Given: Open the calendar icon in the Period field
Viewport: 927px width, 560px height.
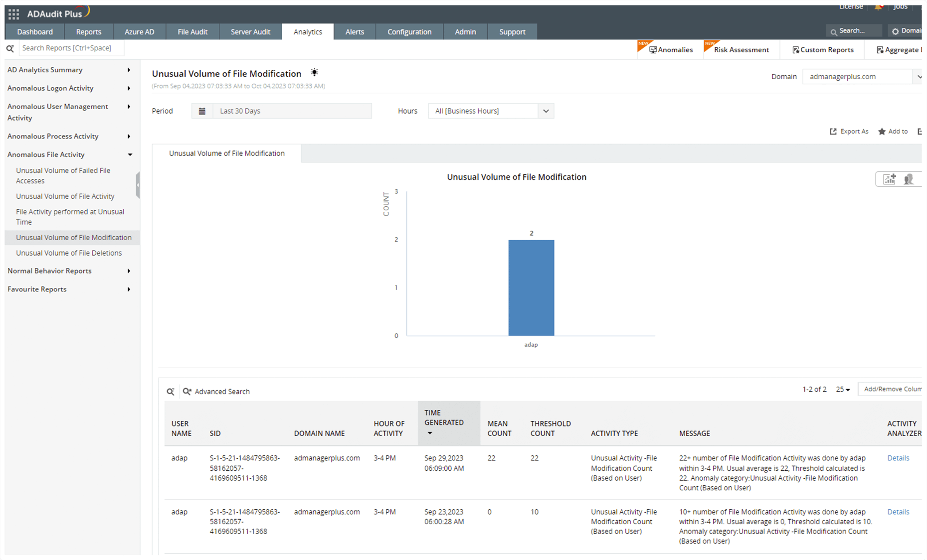Looking at the screenshot, I should point(202,111).
